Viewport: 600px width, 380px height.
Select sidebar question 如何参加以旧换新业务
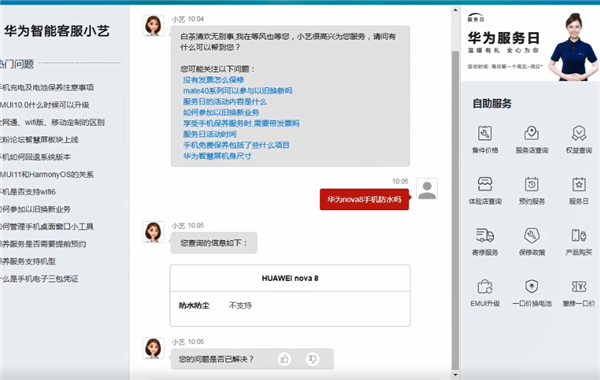pos(35,209)
